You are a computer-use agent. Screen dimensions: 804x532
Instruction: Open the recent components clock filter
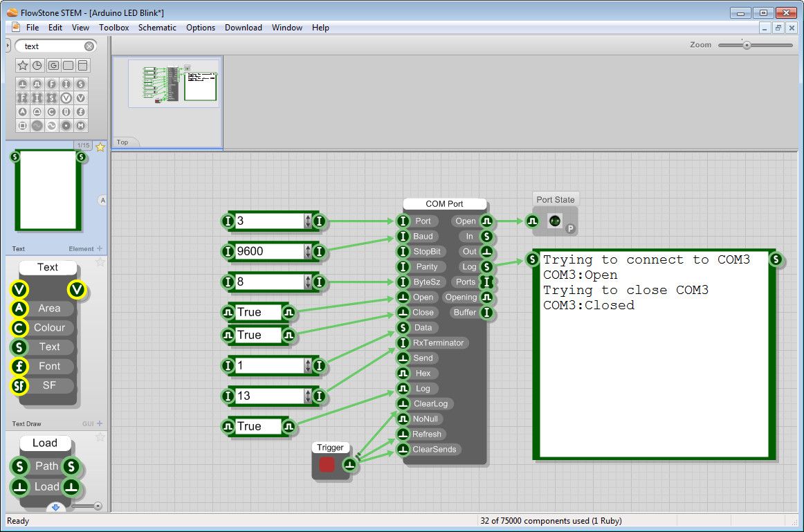point(37,65)
